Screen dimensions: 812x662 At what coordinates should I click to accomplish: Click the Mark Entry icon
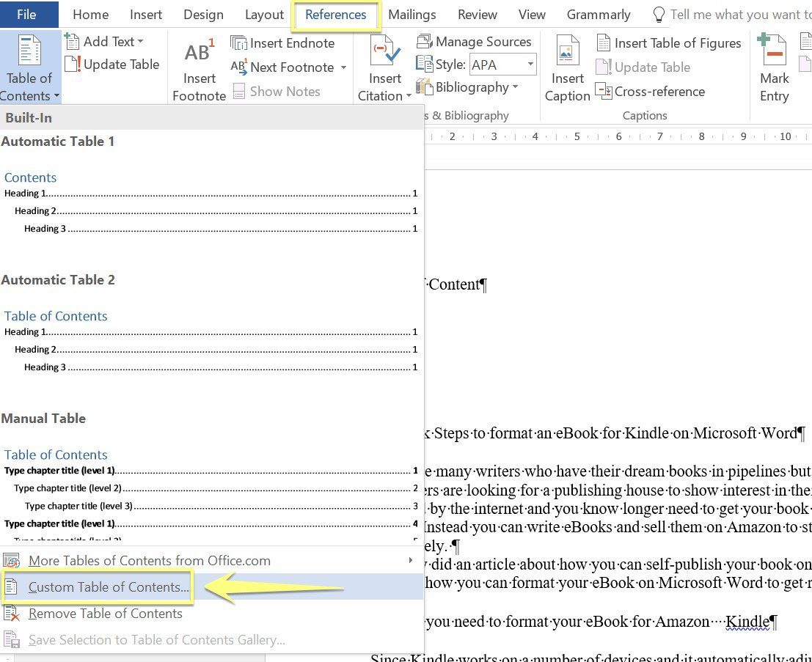[772, 51]
